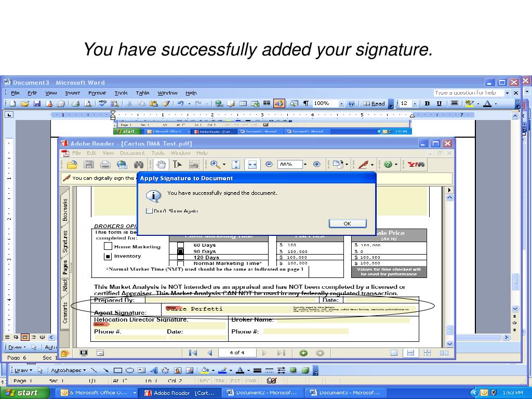Open the Table menu in Word
This screenshot has width=532, height=399.
tap(142, 93)
